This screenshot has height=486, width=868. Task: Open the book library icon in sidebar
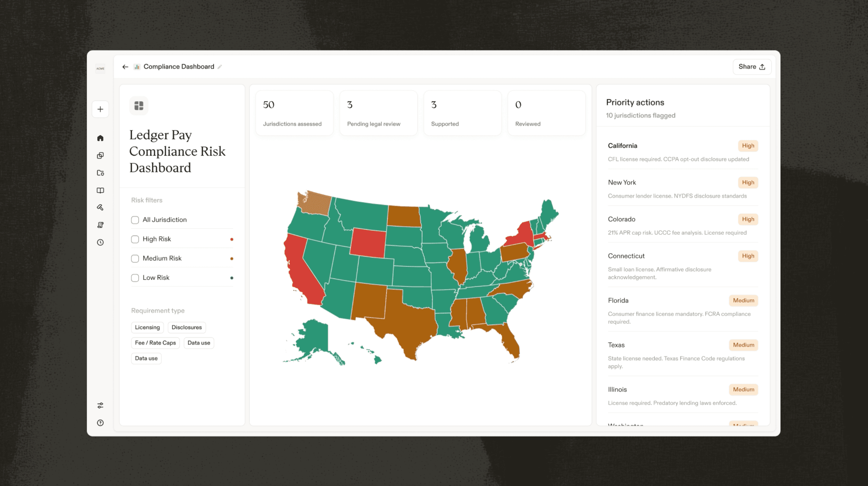pyautogui.click(x=100, y=190)
